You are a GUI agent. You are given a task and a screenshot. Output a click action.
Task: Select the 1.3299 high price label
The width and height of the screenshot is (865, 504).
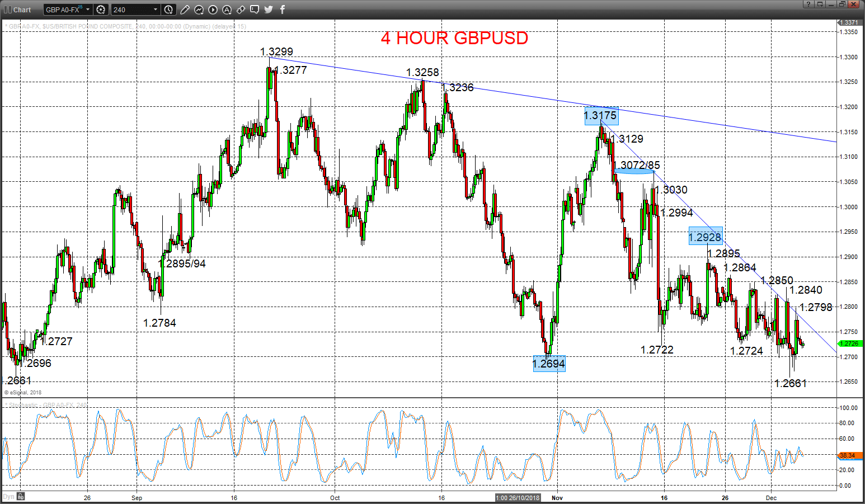(x=276, y=51)
